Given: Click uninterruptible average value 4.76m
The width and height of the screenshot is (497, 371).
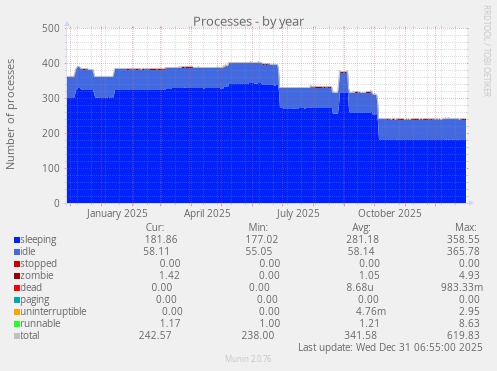Looking at the screenshot, I should pos(371,311).
